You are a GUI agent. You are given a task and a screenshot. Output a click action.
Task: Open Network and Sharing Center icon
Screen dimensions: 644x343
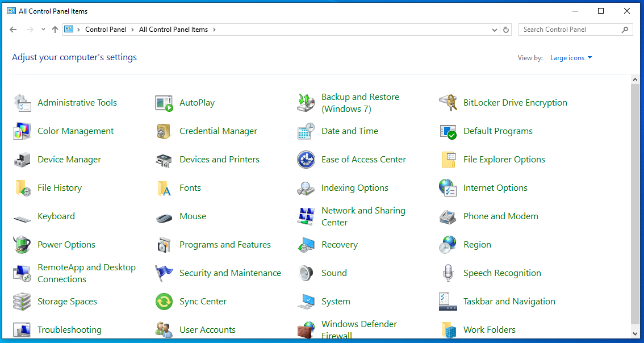307,216
